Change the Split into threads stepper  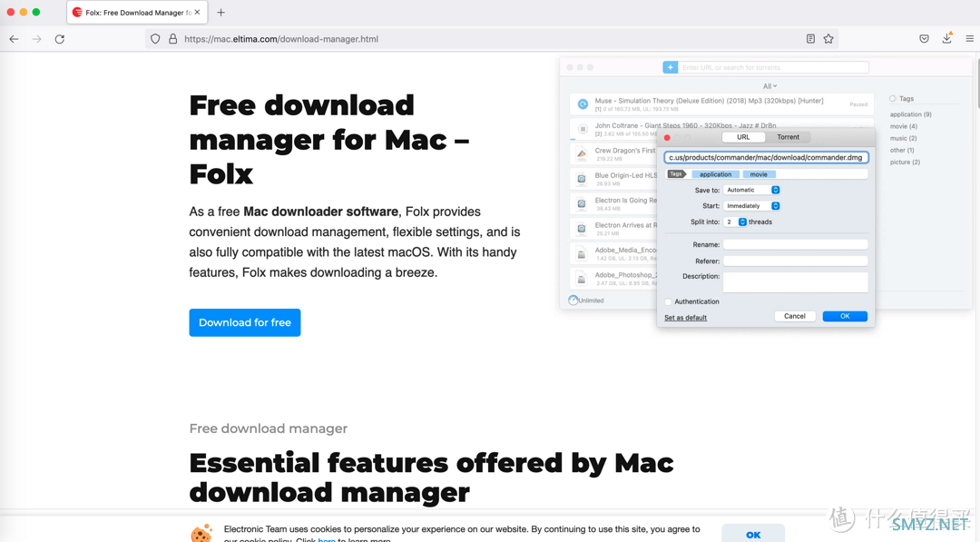point(742,222)
